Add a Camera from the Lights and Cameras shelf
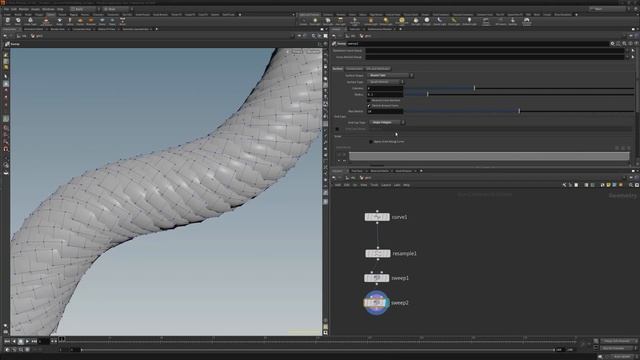Viewport: 640px width, 360px height. [303, 21]
